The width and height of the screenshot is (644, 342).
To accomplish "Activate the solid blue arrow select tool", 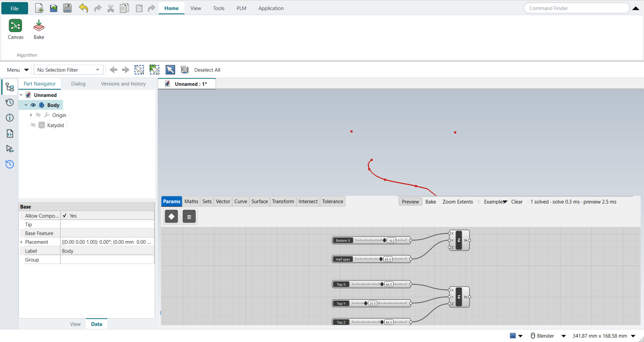I will pos(170,70).
